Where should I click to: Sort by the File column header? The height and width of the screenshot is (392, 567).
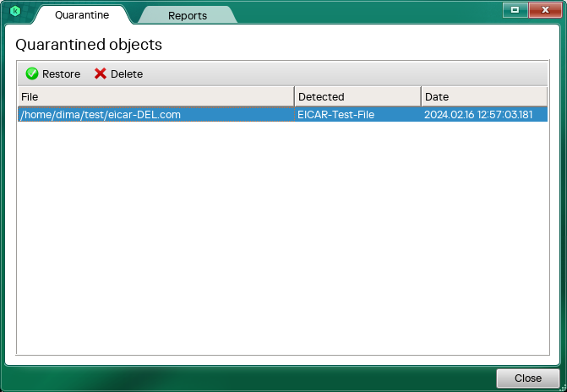[156, 96]
